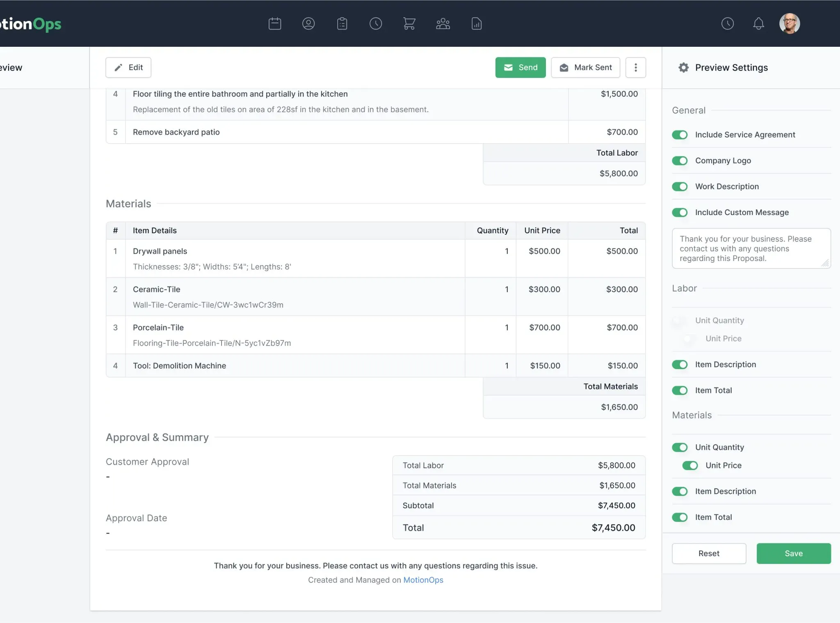Image resolution: width=840 pixels, height=623 pixels.
Task: Click the Reset button
Action: [x=709, y=553]
